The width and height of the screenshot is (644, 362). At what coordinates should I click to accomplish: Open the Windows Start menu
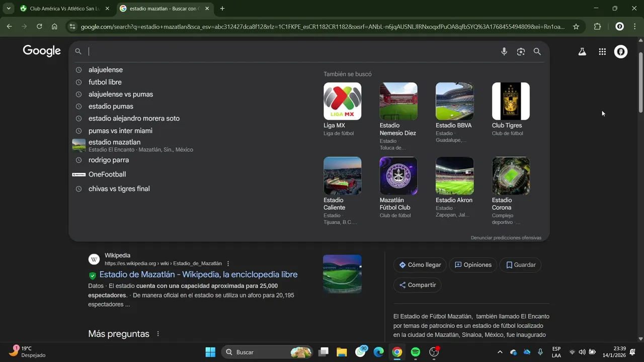click(210, 352)
